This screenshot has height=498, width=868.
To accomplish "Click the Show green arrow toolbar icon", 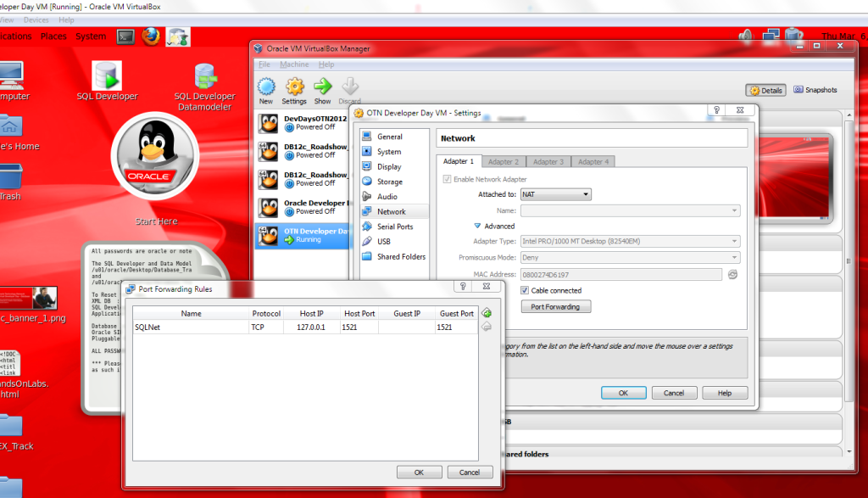I will tap(322, 87).
